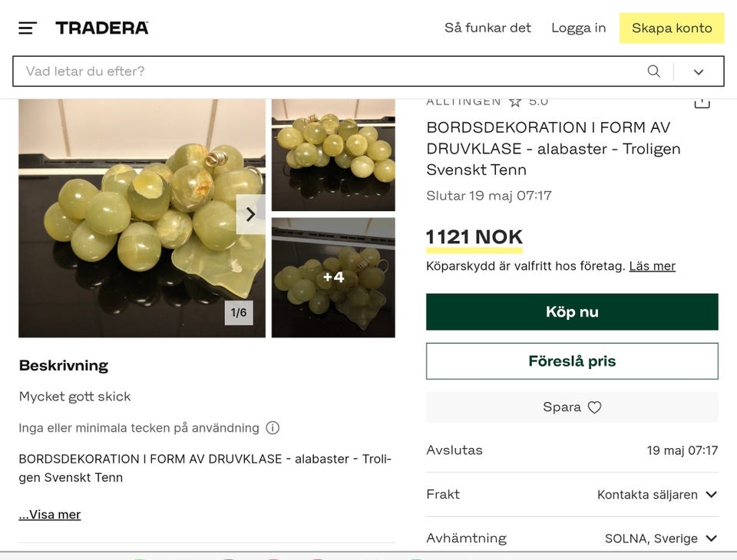Image resolution: width=737 pixels, height=560 pixels.
Task: Click the Skapa konto button
Action: [672, 28]
